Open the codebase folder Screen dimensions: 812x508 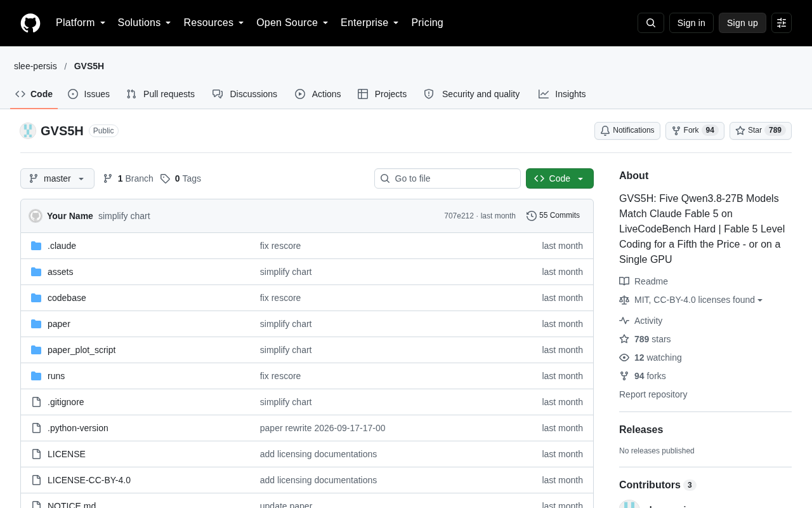point(67,298)
